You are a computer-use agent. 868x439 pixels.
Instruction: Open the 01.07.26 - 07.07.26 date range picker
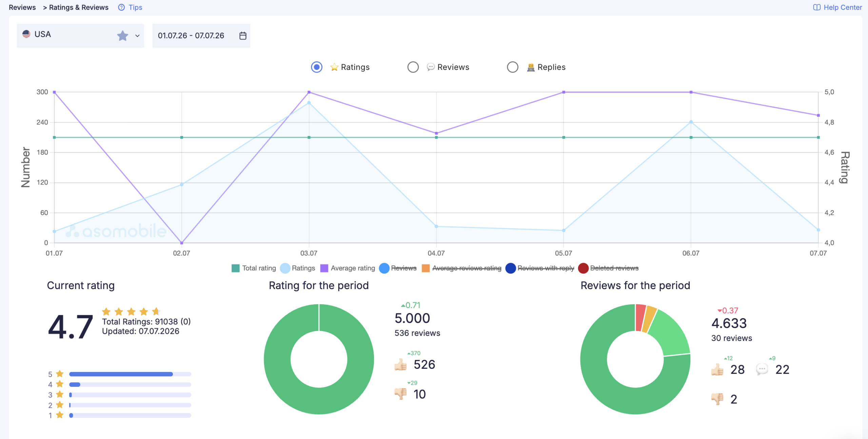click(201, 36)
